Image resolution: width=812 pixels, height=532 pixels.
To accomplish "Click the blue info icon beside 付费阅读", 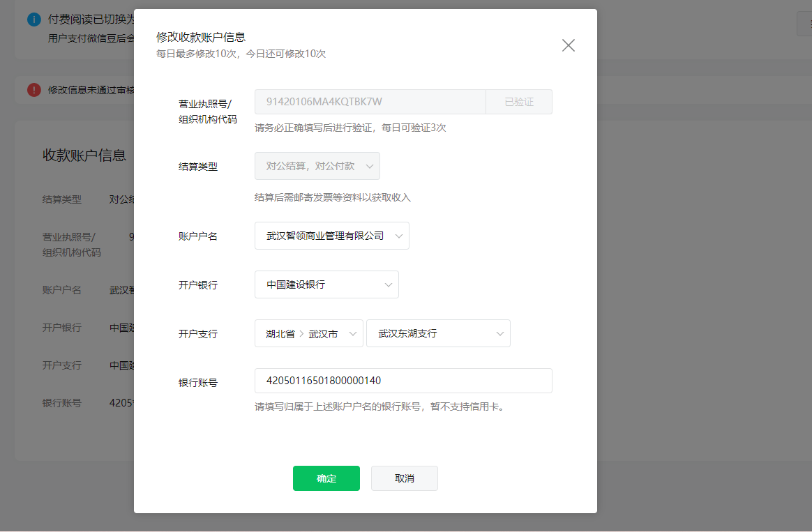I will tap(33, 20).
